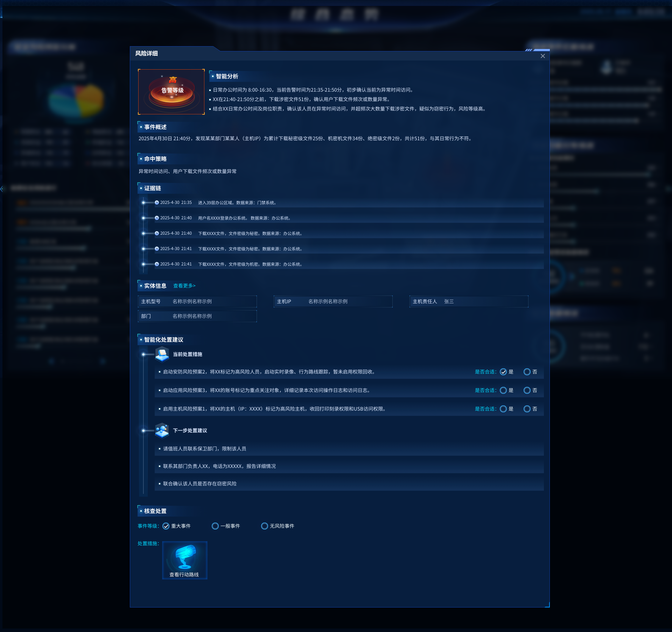Open the 查看更多> link in 实体信息
Viewport: 672px width, 632px height.
[x=184, y=286]
